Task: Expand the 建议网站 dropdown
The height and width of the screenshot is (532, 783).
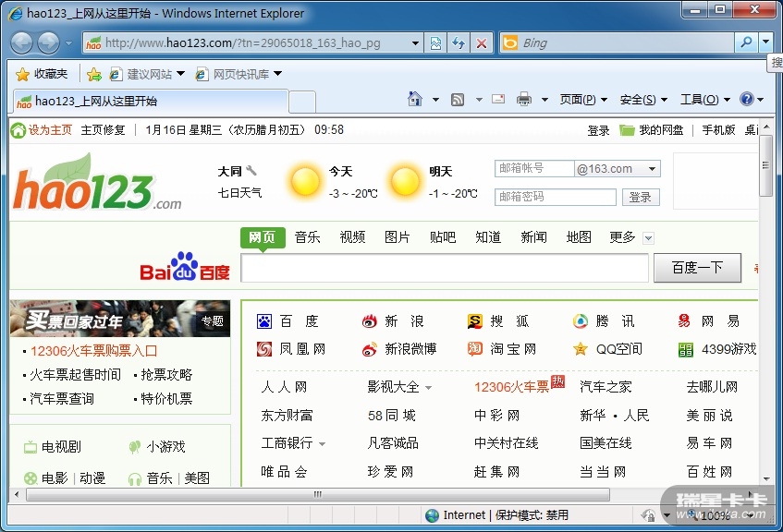Action: coord(180,74)
